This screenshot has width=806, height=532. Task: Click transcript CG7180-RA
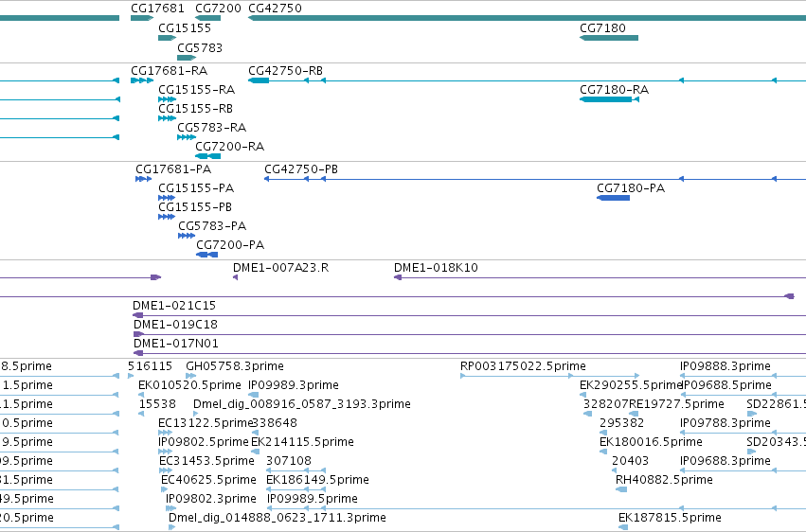609,99
